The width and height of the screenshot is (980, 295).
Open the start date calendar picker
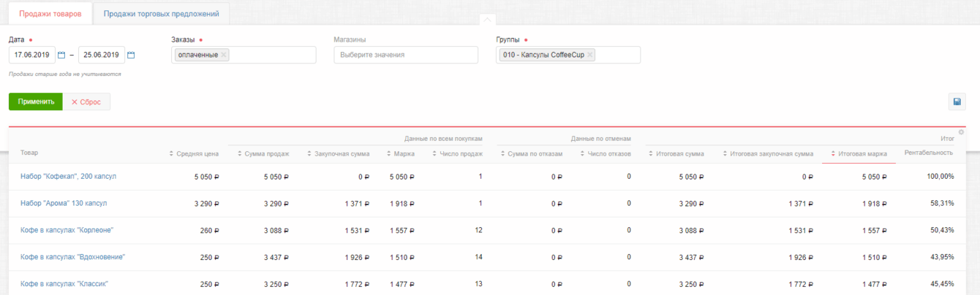click(x=61, y=55)
